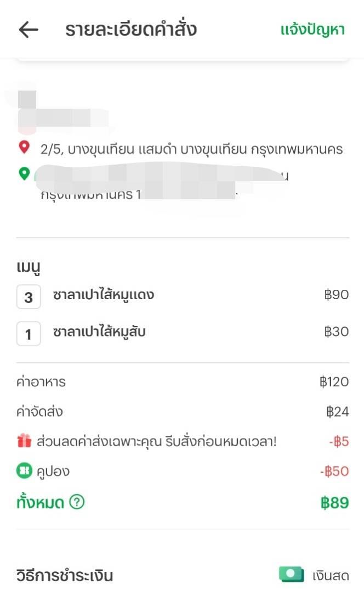
Task: Go back using the left arrow icon
Action: (x=29, y=30)
